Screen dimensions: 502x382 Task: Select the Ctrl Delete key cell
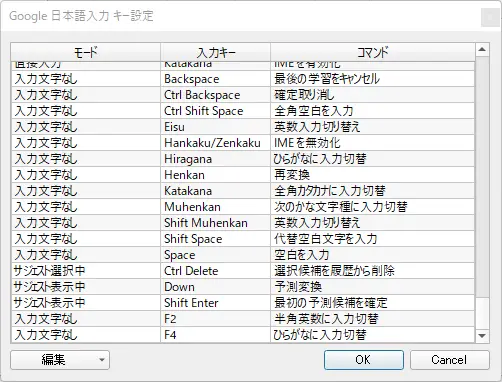pos(215,271)
